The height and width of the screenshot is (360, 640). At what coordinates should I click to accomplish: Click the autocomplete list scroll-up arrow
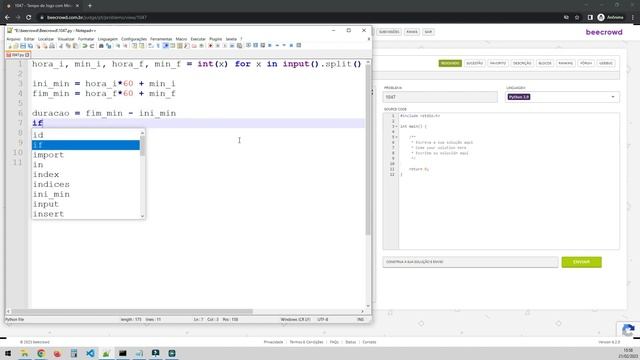(x=142, y=133)
